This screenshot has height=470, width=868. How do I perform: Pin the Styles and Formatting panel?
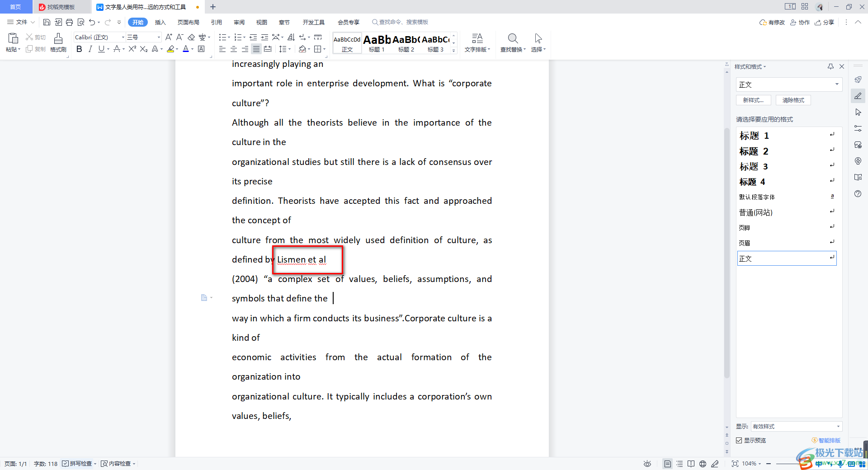(830, 66)
